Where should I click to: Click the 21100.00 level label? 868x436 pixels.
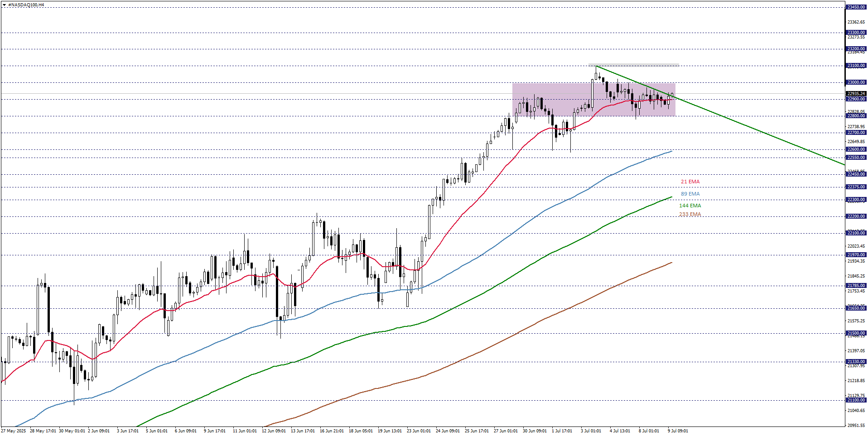pos(856,400)
